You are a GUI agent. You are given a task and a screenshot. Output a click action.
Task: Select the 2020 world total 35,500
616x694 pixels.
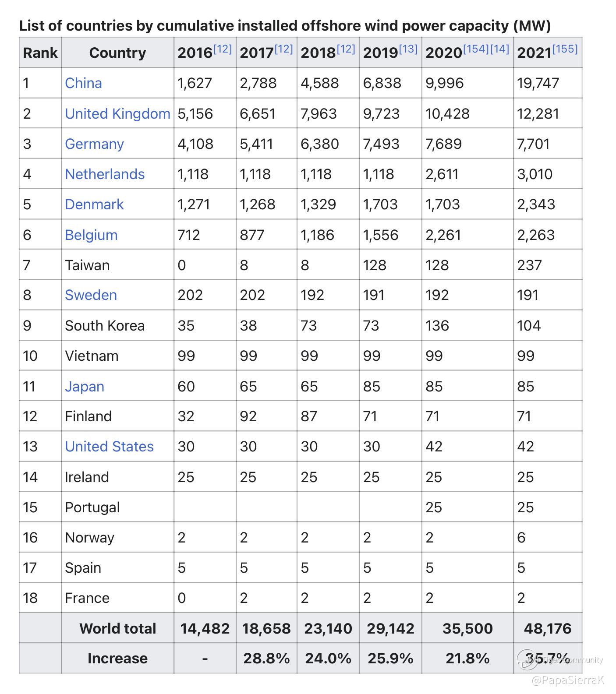(x=467, y=629)
